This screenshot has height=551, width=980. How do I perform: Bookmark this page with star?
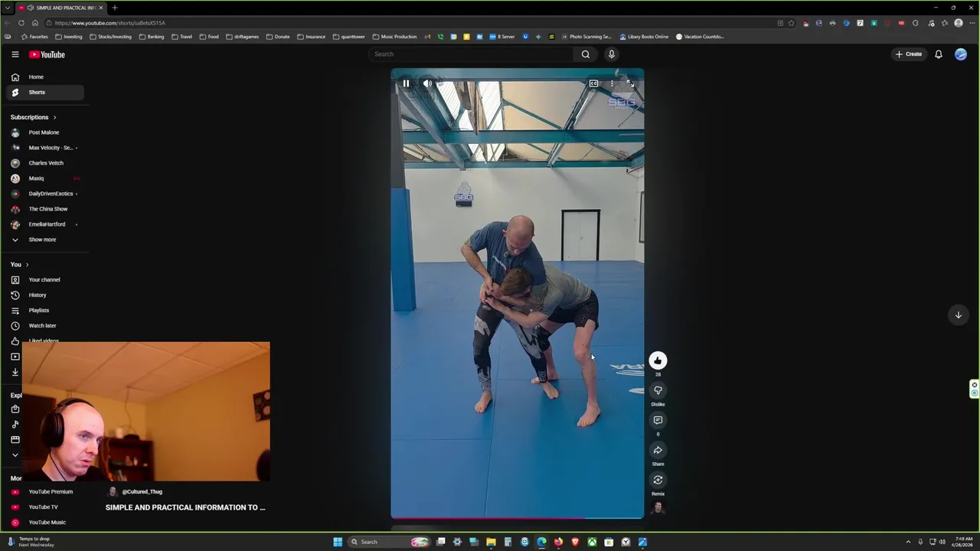[791, 23]
